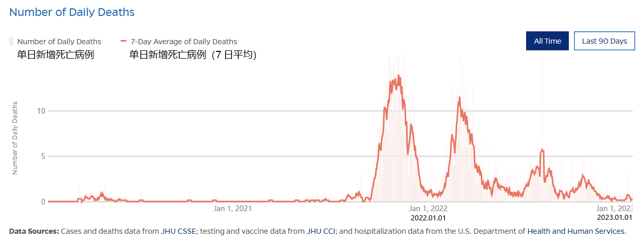Click Number of Daily Deaths legend label
Screen dimensions: 644x243
[59, 42]
